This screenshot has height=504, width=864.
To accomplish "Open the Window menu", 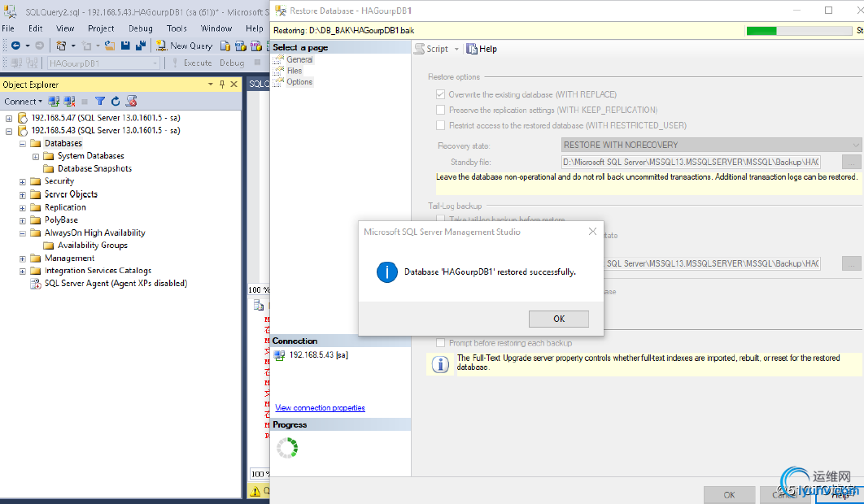I will click(x=216, y=28).
